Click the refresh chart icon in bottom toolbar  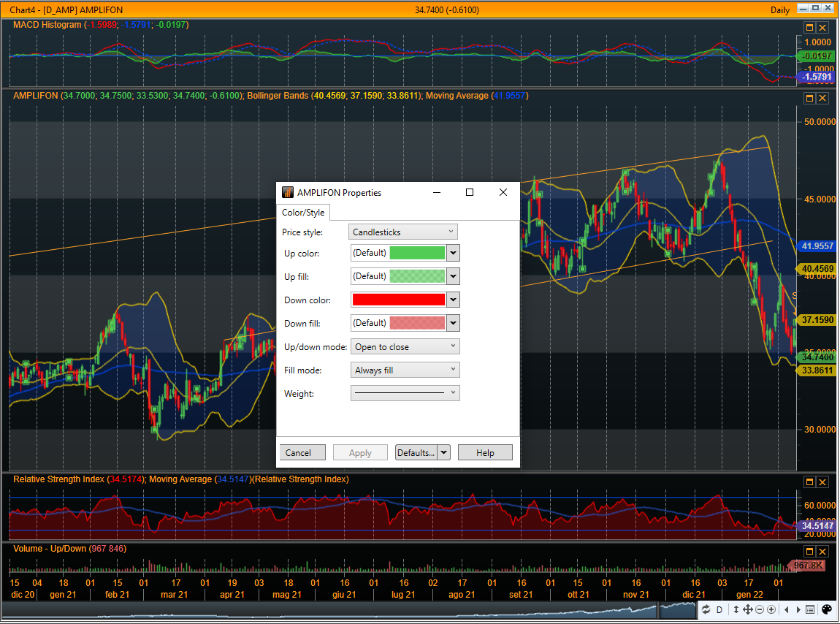(x=706, y=609)
